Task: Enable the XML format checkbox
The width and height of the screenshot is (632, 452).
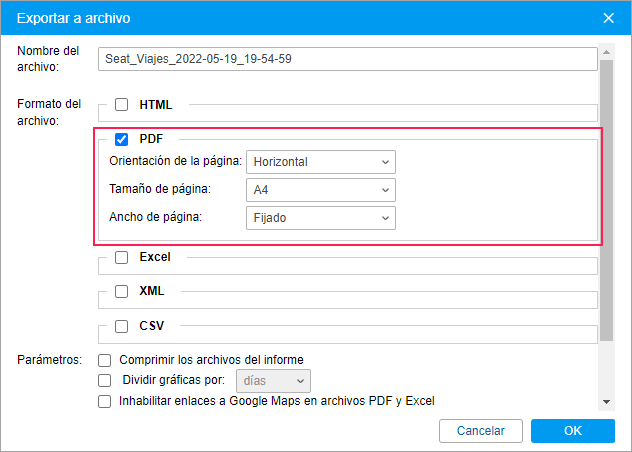Action: [122, 292]
